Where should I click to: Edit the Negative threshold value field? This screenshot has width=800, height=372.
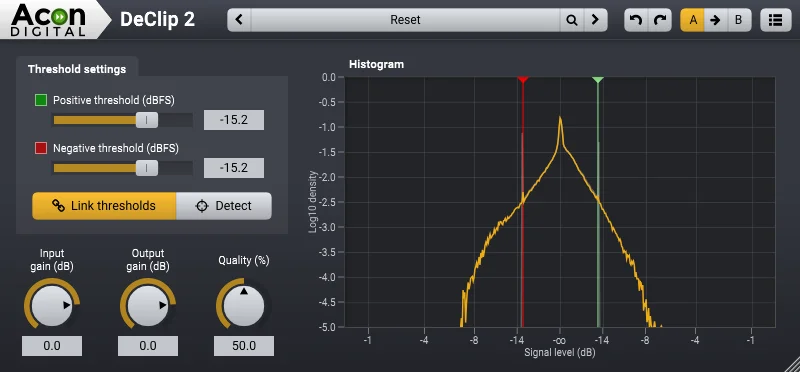tap(234, 168)
